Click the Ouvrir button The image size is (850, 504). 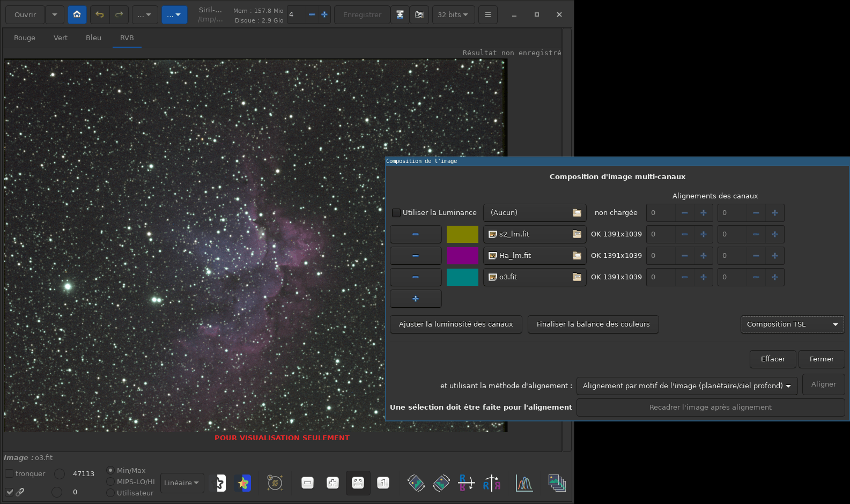point(25,14)
